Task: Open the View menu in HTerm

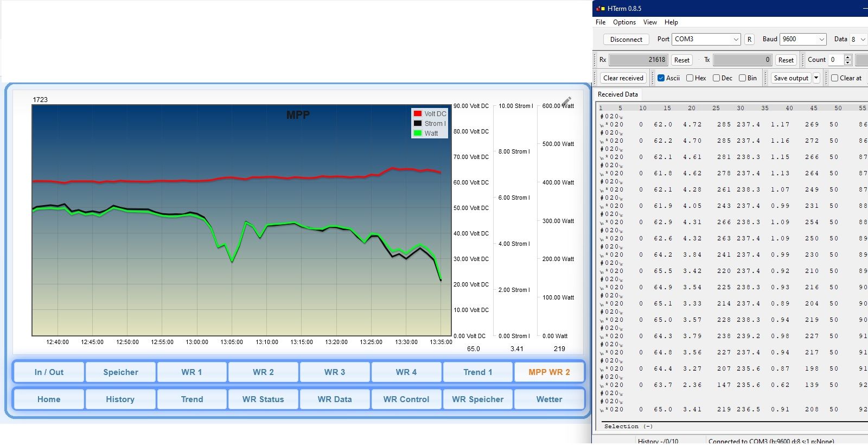Action: coord(650,22)
